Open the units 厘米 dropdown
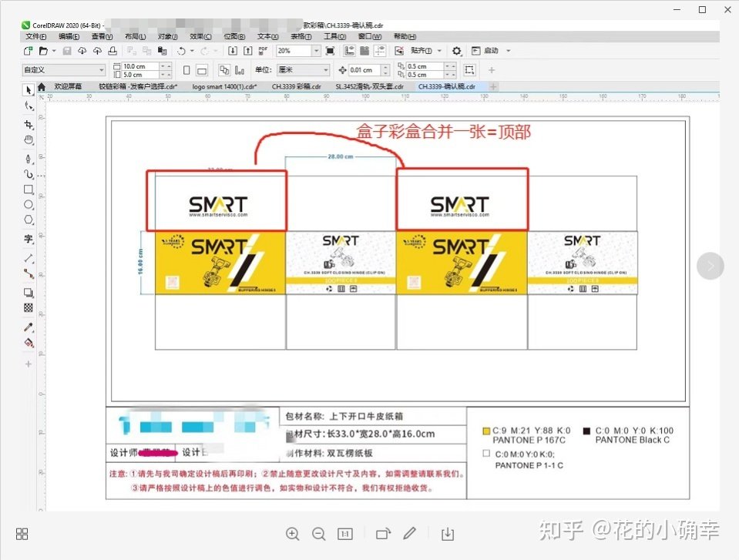 pos(326,70)
